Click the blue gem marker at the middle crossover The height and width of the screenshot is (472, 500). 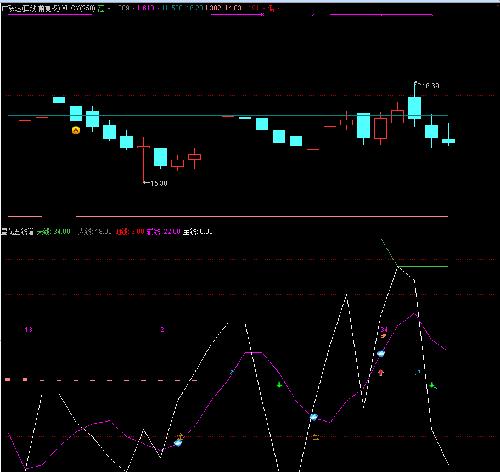[x=313, y=417]
